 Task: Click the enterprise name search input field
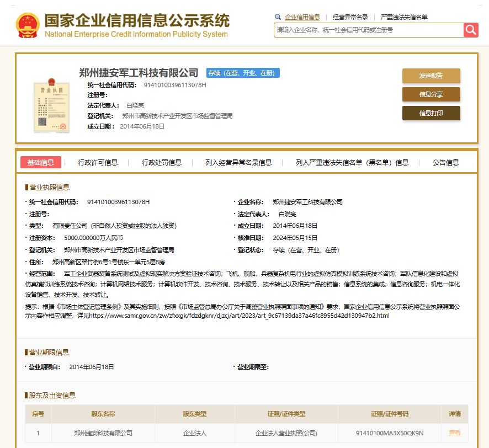[368, 30]
